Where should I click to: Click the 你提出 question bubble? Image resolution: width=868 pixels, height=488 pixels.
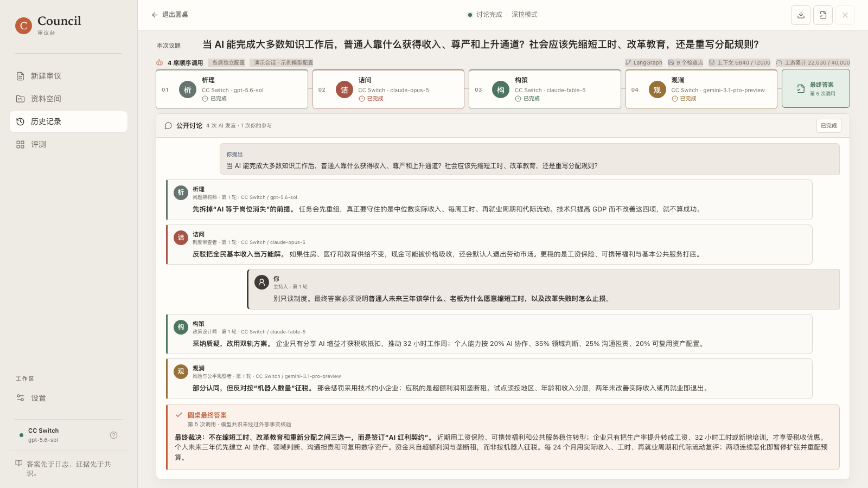coord(529,159)
